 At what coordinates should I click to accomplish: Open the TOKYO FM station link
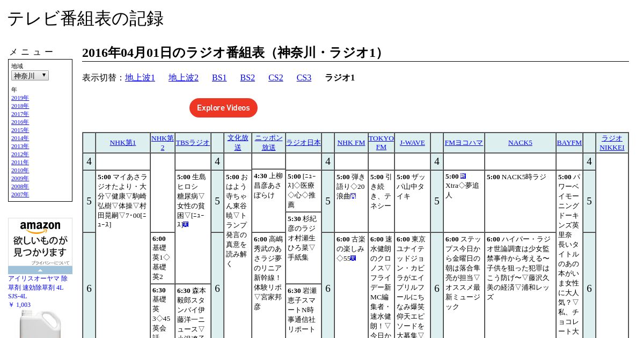pyautogui.click(x=381, y=143)
